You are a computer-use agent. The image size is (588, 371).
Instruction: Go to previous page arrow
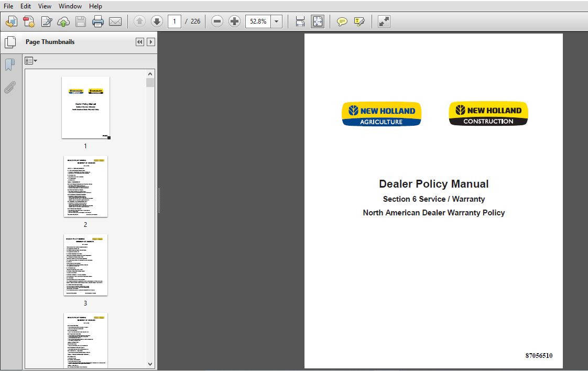pyautogui.click(x=139, y=21)
